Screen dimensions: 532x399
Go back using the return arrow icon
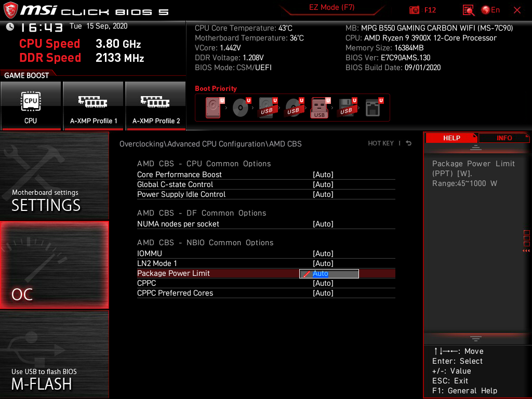coord(409,143)
